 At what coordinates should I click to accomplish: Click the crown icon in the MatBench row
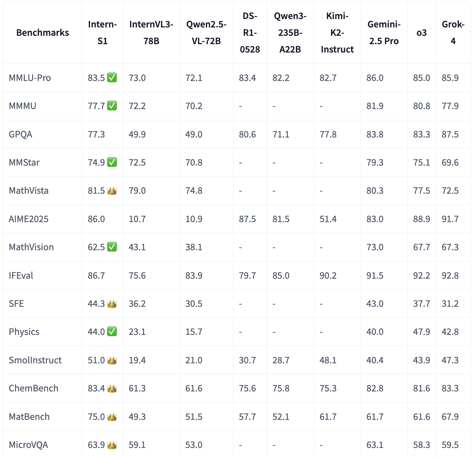[x=112, y=417]
